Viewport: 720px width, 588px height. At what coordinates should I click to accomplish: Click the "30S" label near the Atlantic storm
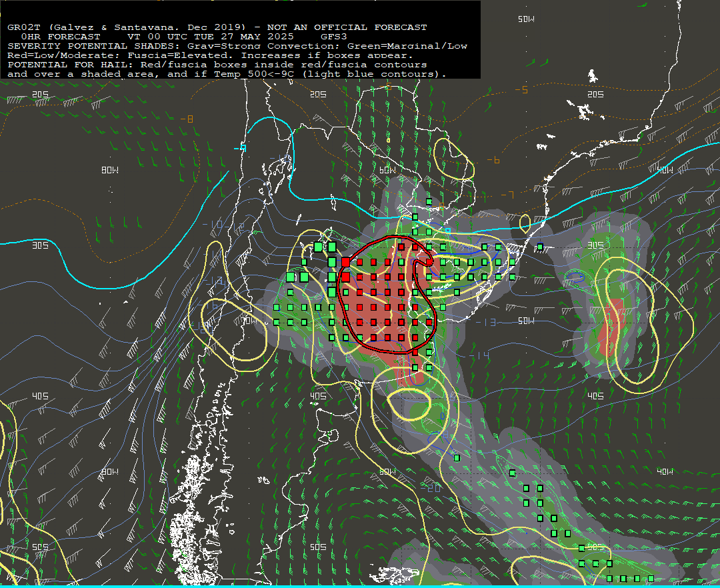click(595, 245)
